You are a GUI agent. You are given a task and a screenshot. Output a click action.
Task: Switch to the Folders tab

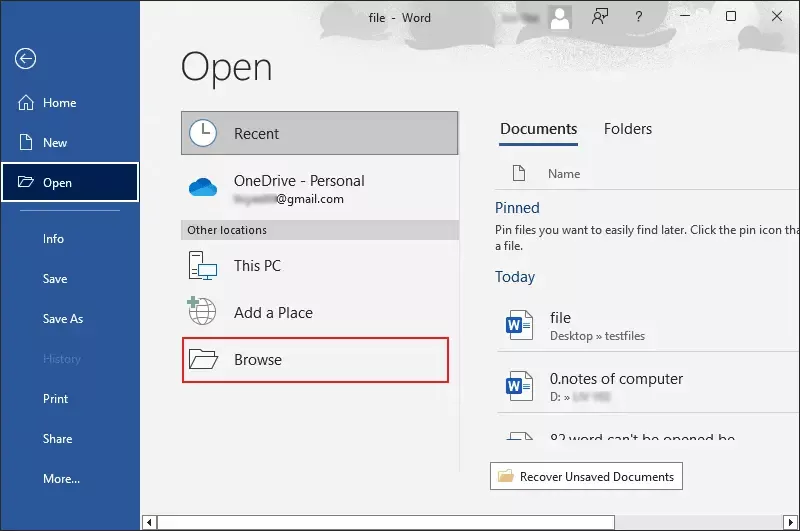628,129
